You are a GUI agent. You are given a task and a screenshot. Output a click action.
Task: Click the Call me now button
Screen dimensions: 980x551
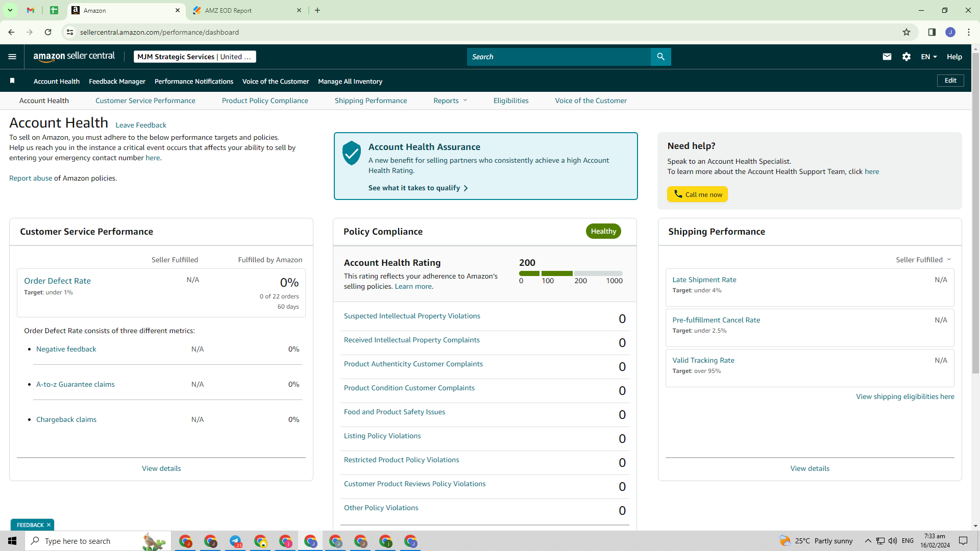(697, 194)
